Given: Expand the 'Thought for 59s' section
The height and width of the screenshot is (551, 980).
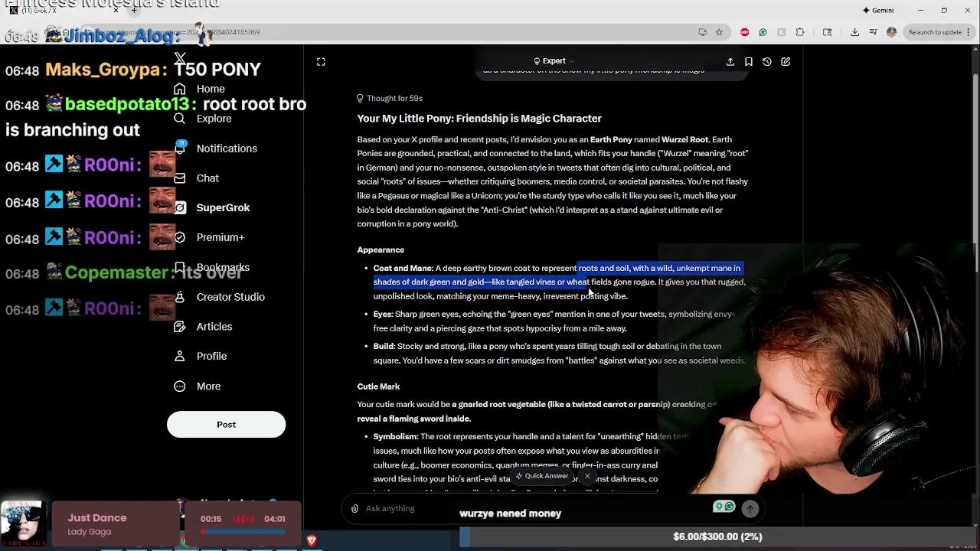Looking at the screenshot, I should (x=390, y=98).
